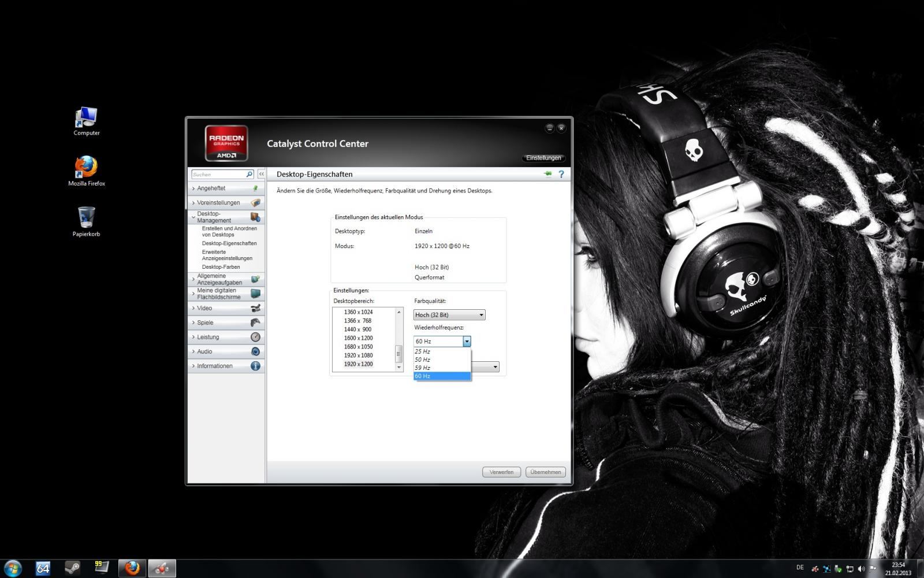Expand the Angeheftet section

click(193, 188)
